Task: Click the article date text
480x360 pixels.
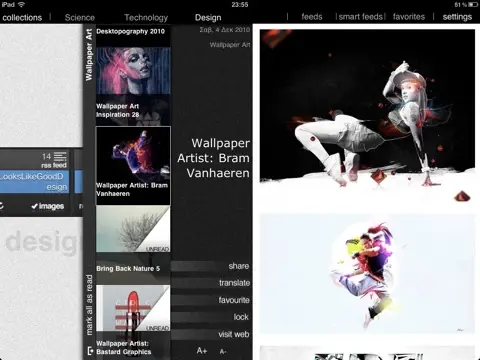Action: (x=225, y=30)
